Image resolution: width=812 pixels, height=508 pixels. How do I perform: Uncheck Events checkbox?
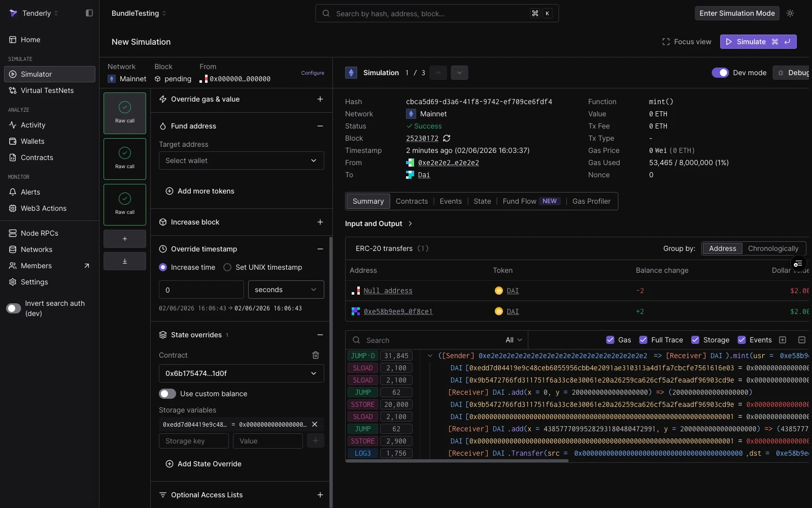pos(741,340)
